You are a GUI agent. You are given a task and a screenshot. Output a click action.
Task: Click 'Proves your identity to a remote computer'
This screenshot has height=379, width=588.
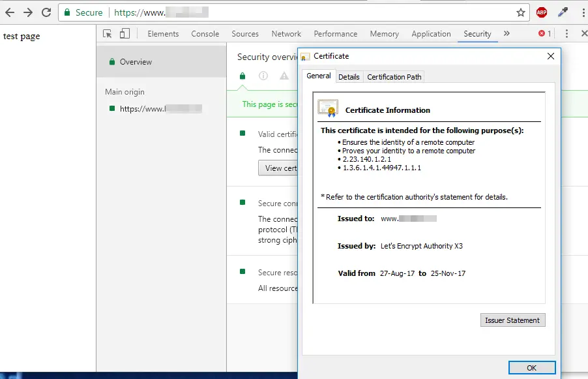409,151
